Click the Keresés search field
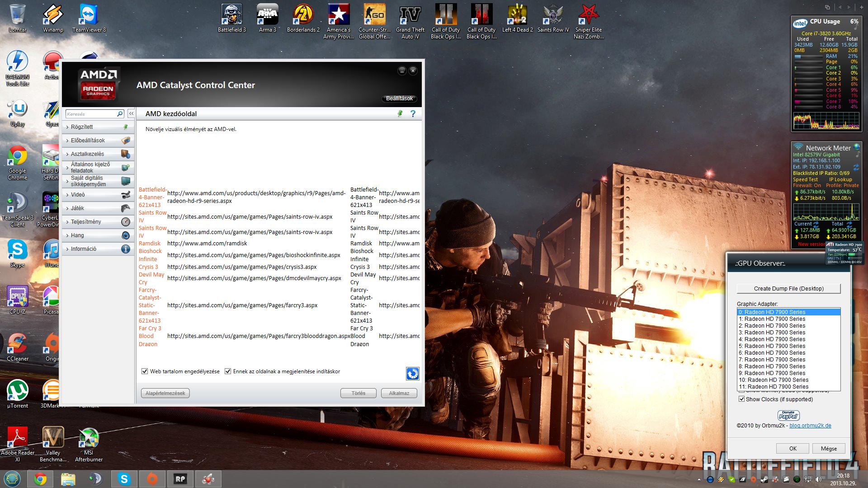Image resolution: width=868 pixels, height=488 pixels. (x=95, y=114)
